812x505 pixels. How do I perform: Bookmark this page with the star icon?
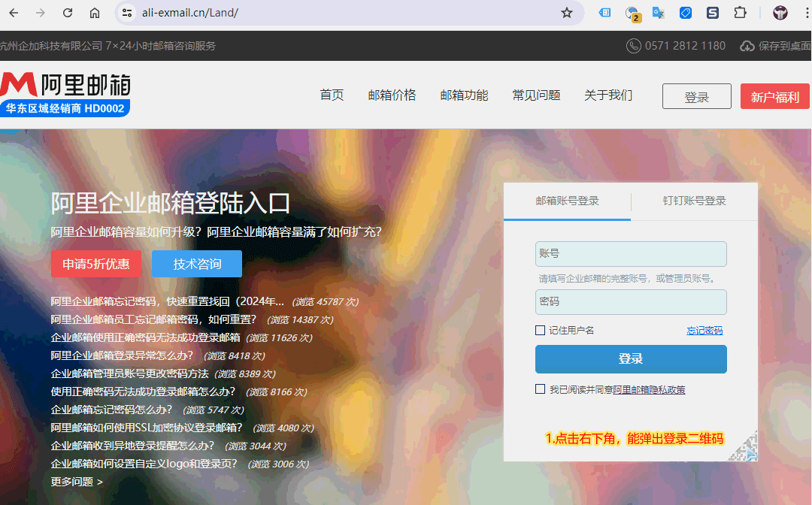567,13
